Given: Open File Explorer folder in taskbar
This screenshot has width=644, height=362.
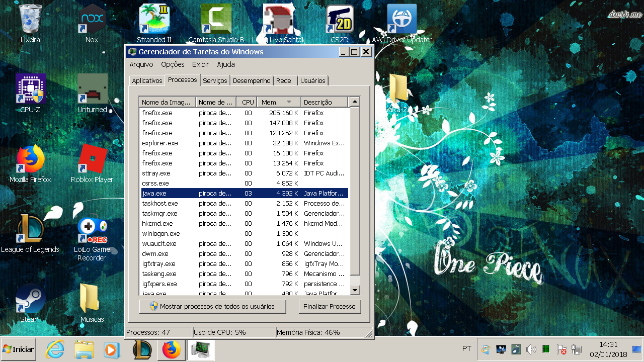Looking at the screenshot, I should pyautogui.click(x=84, y=349).
